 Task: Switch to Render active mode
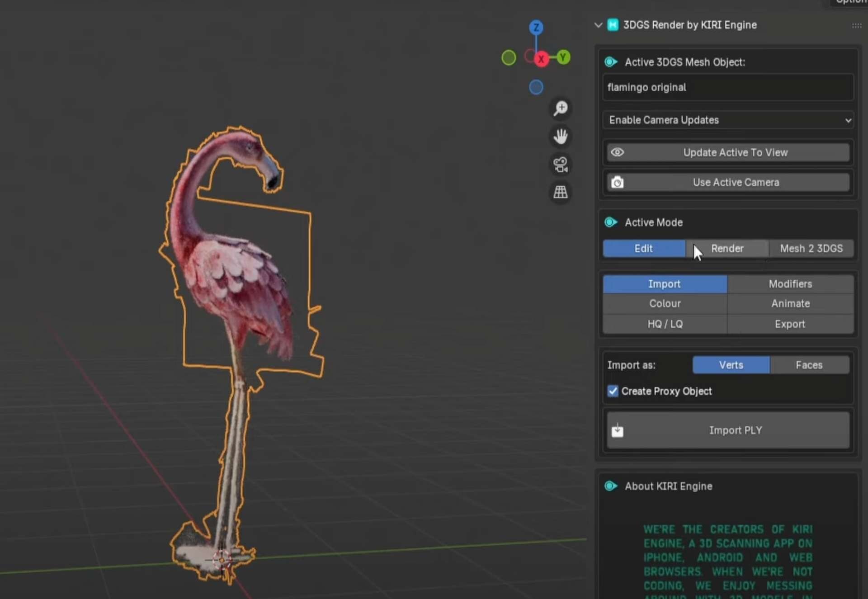(x=727, y=249)
